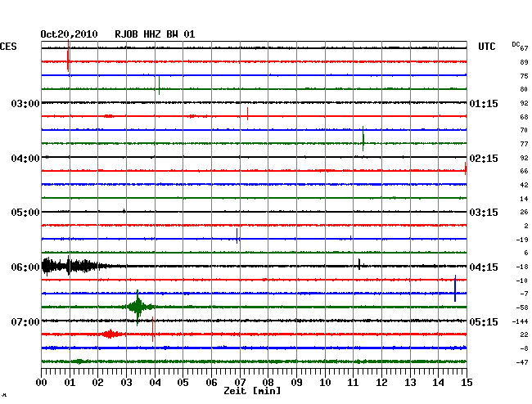Viewport: 532px width, 404px height.
Task: Select DC offset value 67
Action: [524, 48]
